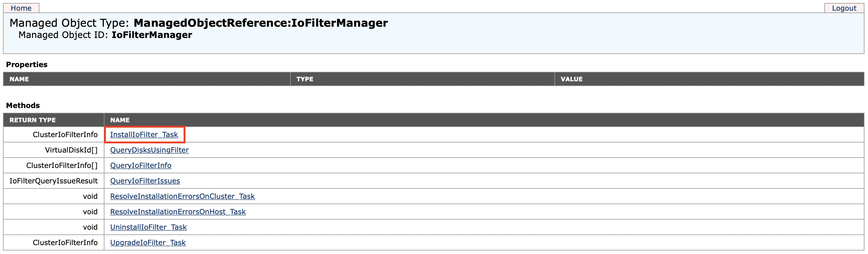Click the Home button
868x254 pixels.
pyautogui.click(x=21, y=8)
